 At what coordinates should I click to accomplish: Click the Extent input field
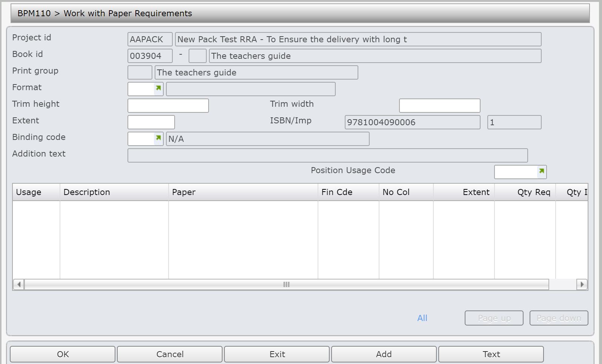[151, 122]
